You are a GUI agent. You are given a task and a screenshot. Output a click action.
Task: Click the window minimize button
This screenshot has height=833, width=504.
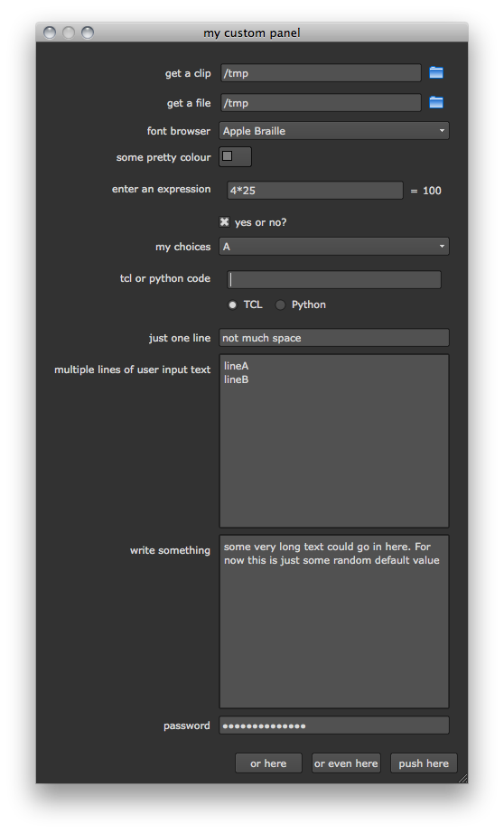69,33
